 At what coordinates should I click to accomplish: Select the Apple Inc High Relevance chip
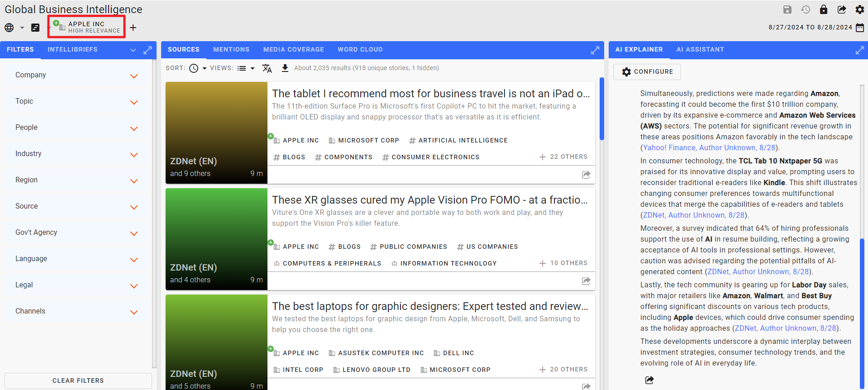[x=86, y=27]
